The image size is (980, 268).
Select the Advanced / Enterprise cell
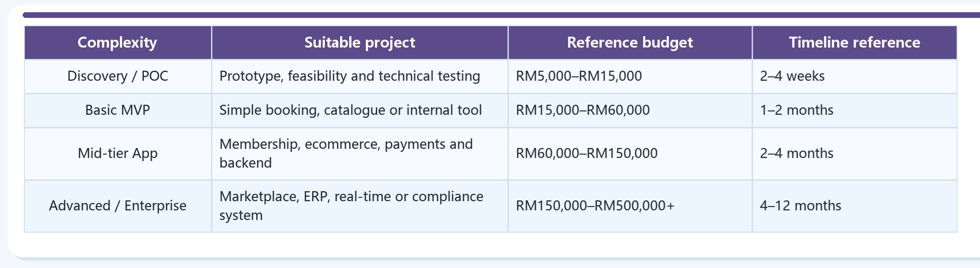point(118,206)
